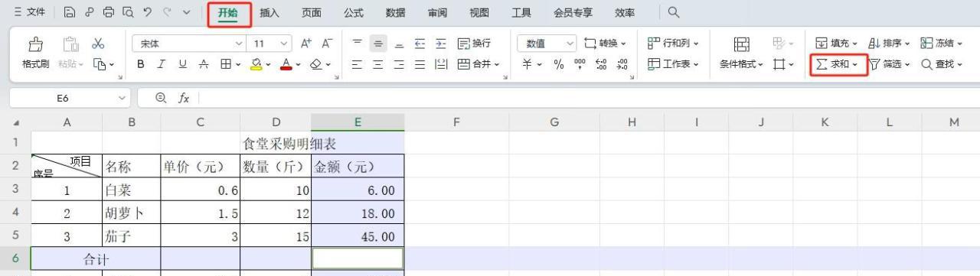Click the Decrease Decimal icon
980x276 pixels.
click(622, 65)
